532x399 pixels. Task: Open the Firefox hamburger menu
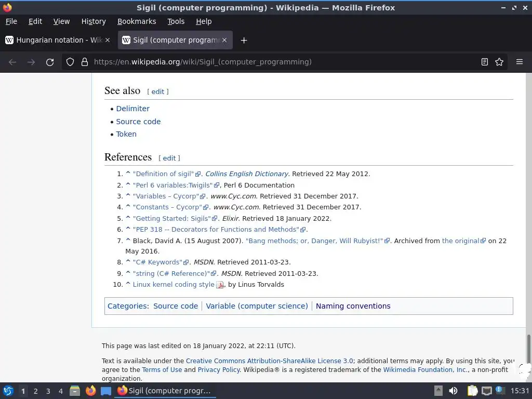[x=519, y=62]
